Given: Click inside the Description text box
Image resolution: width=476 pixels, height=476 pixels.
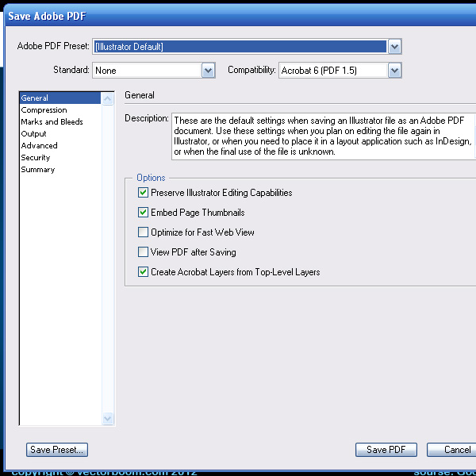Looking at the screenshot, I should point(324,136).
